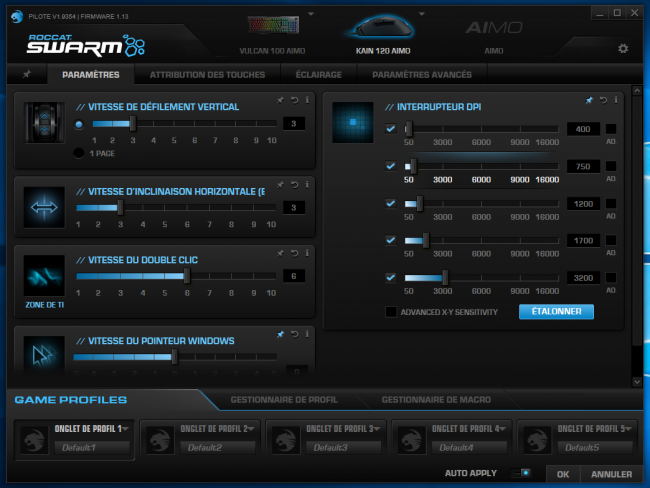This screenshot has height=488, width=650.
Task: Open the settings gear icon
Action: (x=623, y=49)
